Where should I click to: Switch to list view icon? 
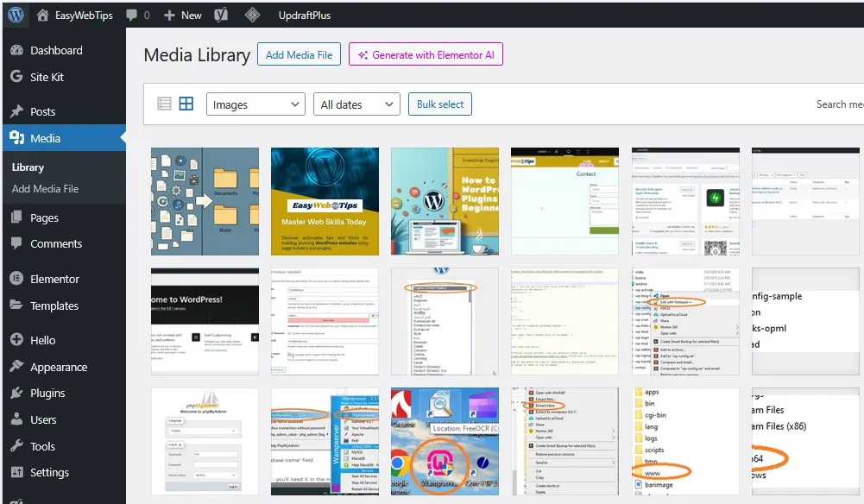[x=164, y=104]
